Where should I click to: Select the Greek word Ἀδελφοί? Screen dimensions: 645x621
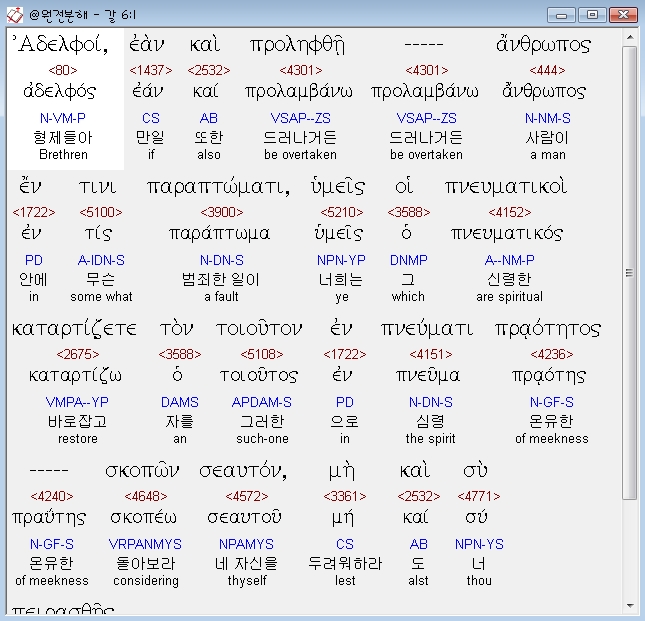coord(60,44)
